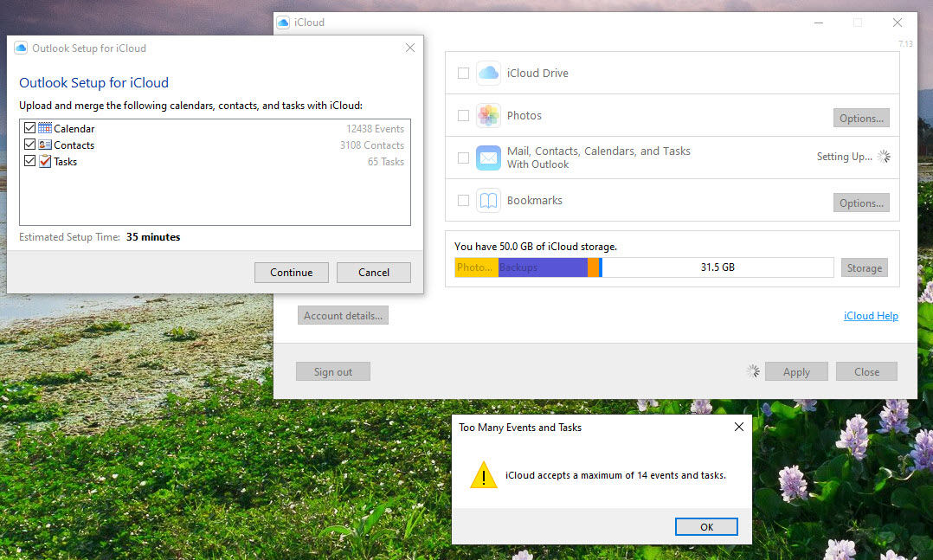The height and width of the screenshot is (560, 933).
Task: Click Apply in iCloud window
Action: click(x=796, y=371)
